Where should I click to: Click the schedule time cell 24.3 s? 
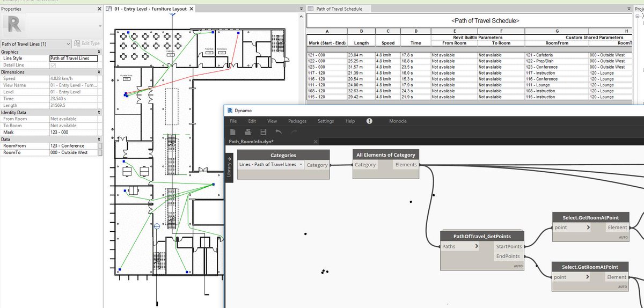point(416,91)
